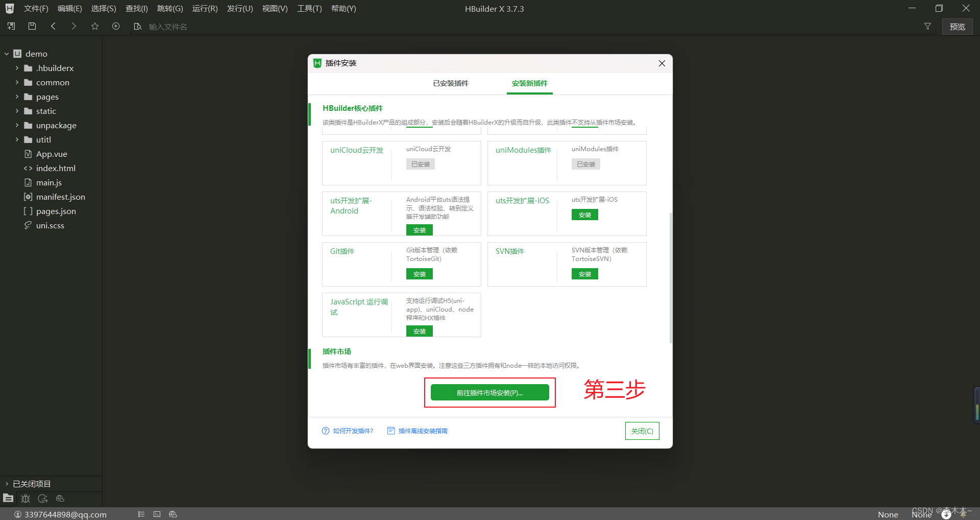Open the 帮助(Y) menu
The image size is (980, 520).
[344, 9]
